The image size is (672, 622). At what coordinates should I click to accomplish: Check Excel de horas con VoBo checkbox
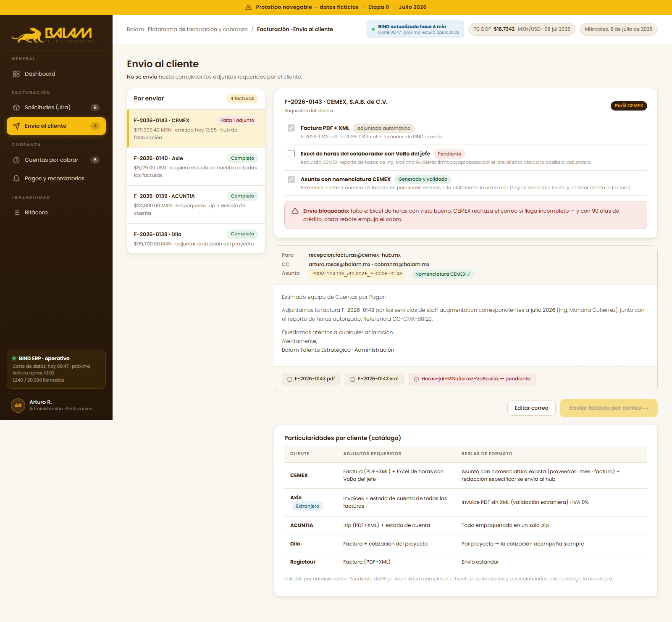point(291,154)
